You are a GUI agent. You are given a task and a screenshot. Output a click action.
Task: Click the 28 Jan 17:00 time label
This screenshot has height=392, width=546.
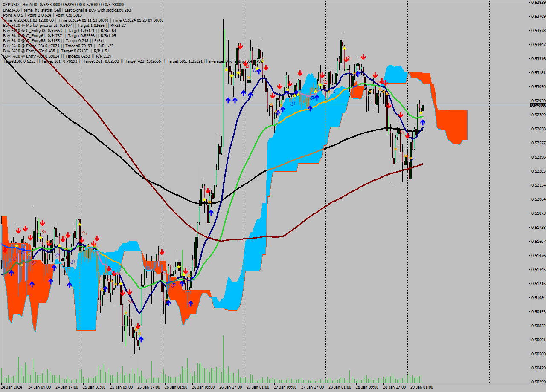pyautogui.click(x=394, y=387)
